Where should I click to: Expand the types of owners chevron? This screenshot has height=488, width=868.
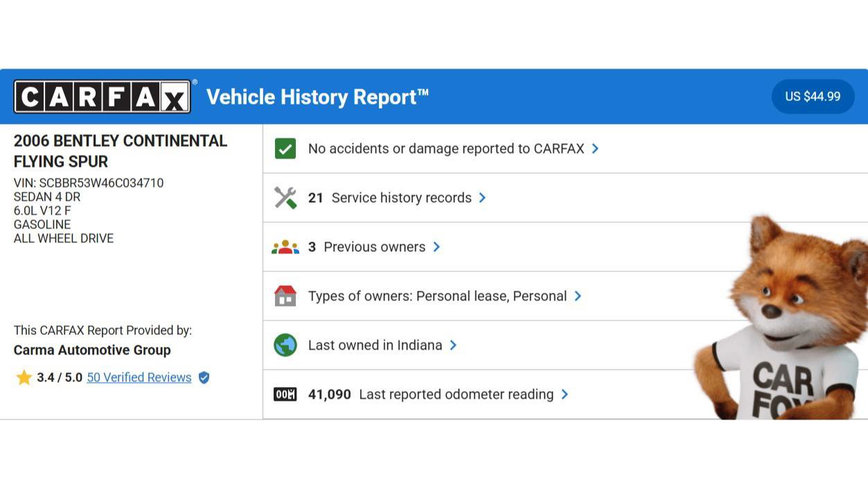(578, 296)
